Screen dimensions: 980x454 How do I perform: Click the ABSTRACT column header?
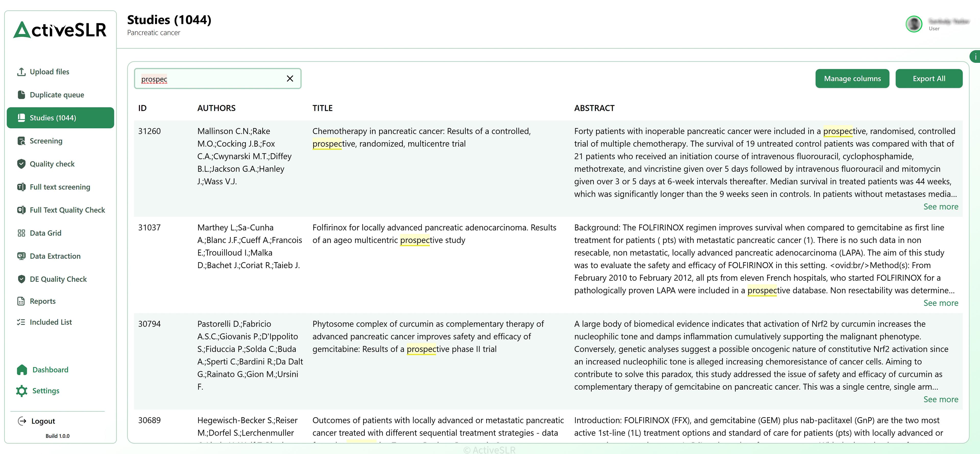(594, 108)
